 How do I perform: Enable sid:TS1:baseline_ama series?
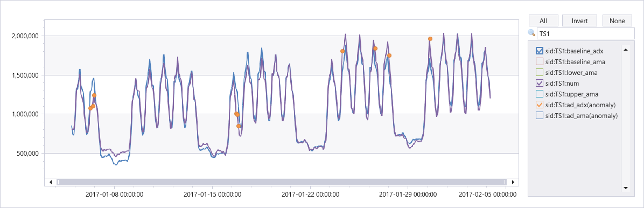540,61
